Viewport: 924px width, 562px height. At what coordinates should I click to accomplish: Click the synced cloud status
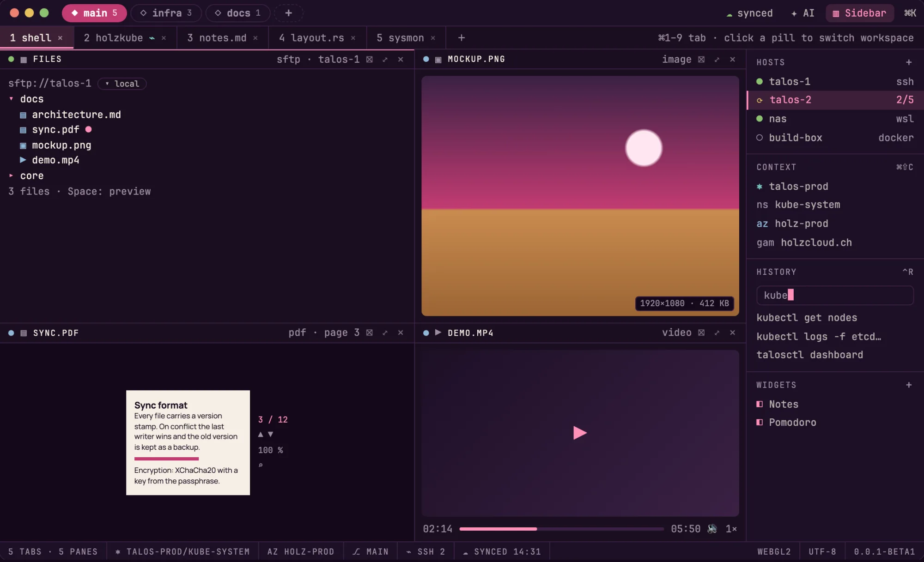point(749,13)
